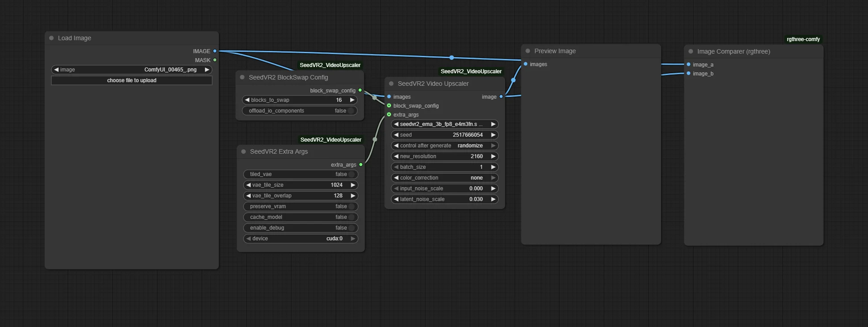This screenshot has width=868, height=327.
Task: Click choose file to upload button
Action: (132, 80)
